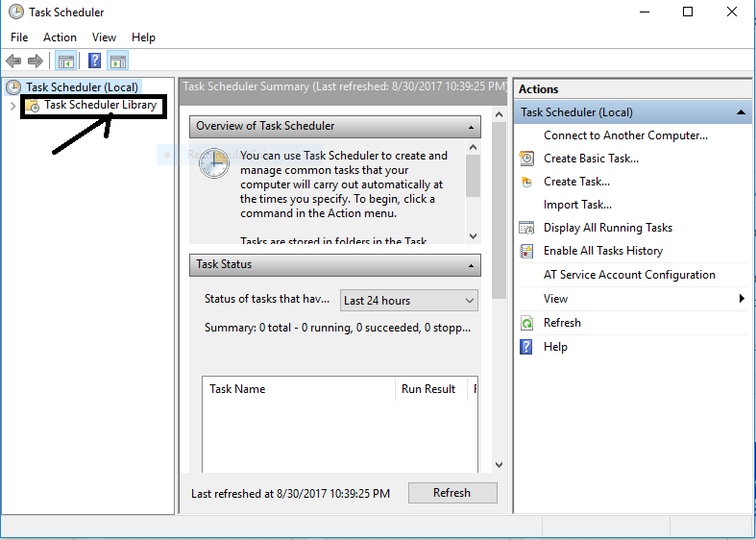Screen dimensions: 756x540
Task: Expand the Task Scheduler Library node chevron
Action: point(13,106)
